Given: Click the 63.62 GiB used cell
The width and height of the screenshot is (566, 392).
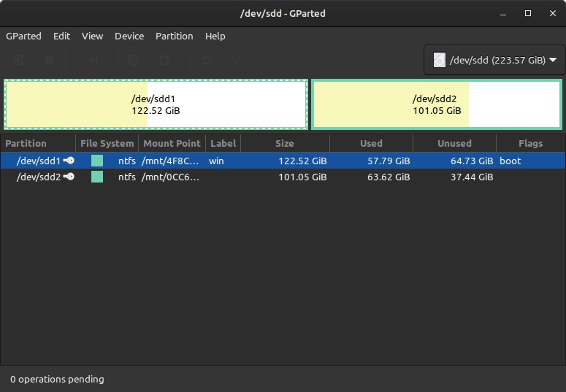Looking at the screenshot, I should (389, 177).
